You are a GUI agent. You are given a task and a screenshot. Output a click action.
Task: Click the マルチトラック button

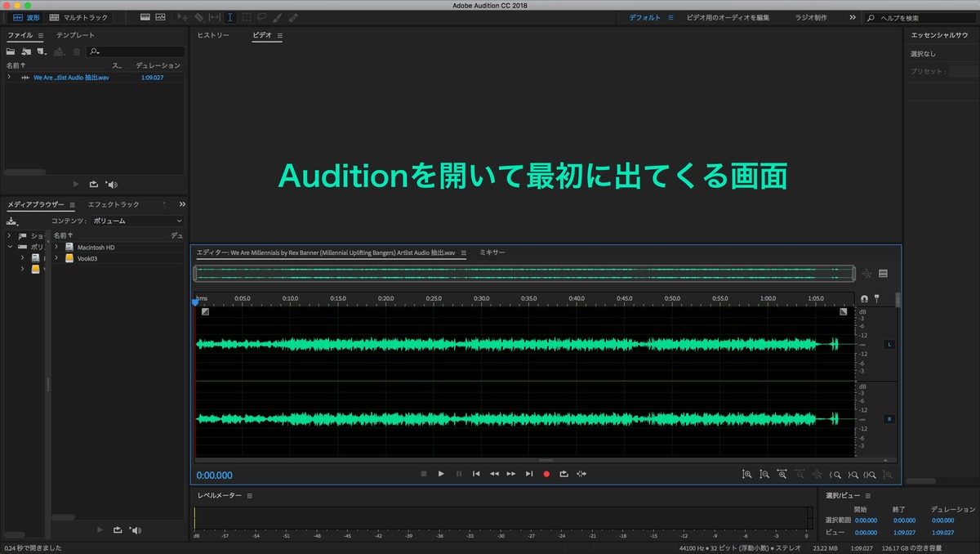[82, 16]
